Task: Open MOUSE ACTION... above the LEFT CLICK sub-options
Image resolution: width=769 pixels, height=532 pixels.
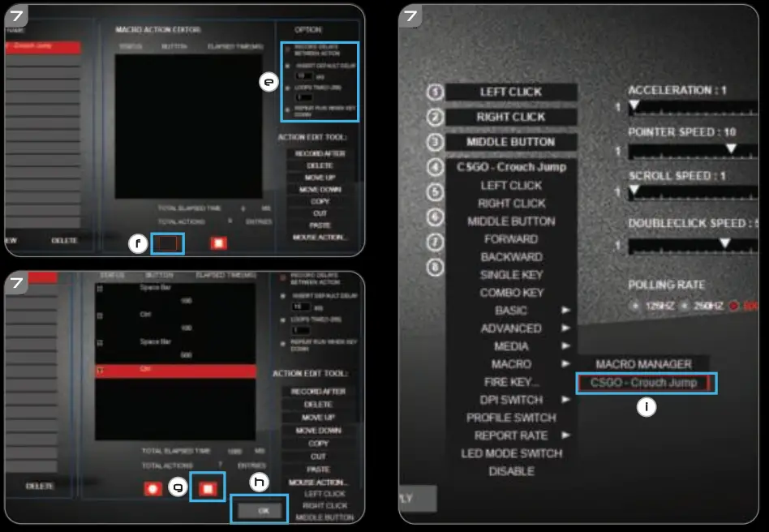Action: click(x=318, y=483)
